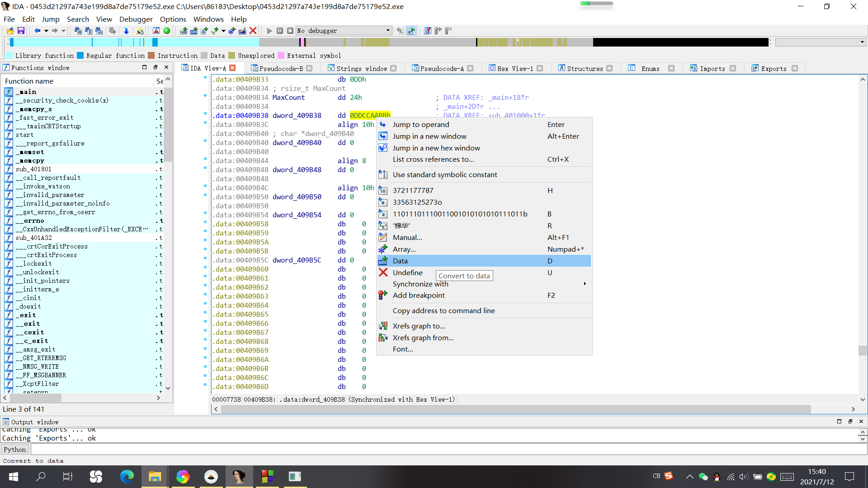Open File Explorer from the taskbar
Viewport: 868px width, 488px height.
click(x=155, y=477)
